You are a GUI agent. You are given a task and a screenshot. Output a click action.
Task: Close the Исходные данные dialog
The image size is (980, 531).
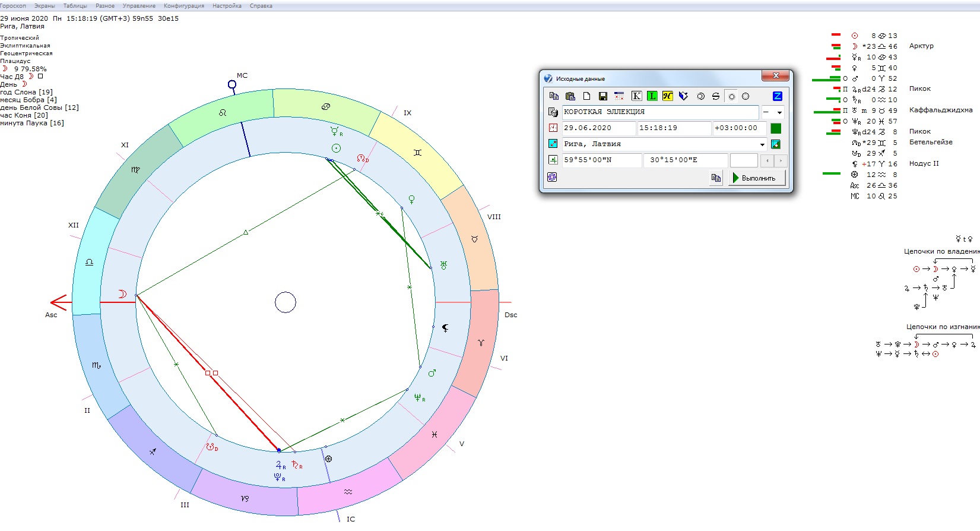point(776,75)
